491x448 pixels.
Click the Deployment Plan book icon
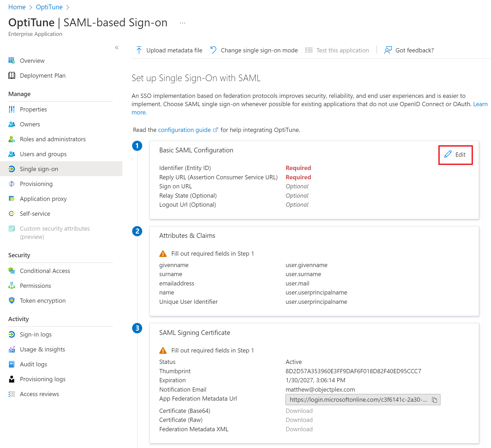12,75
